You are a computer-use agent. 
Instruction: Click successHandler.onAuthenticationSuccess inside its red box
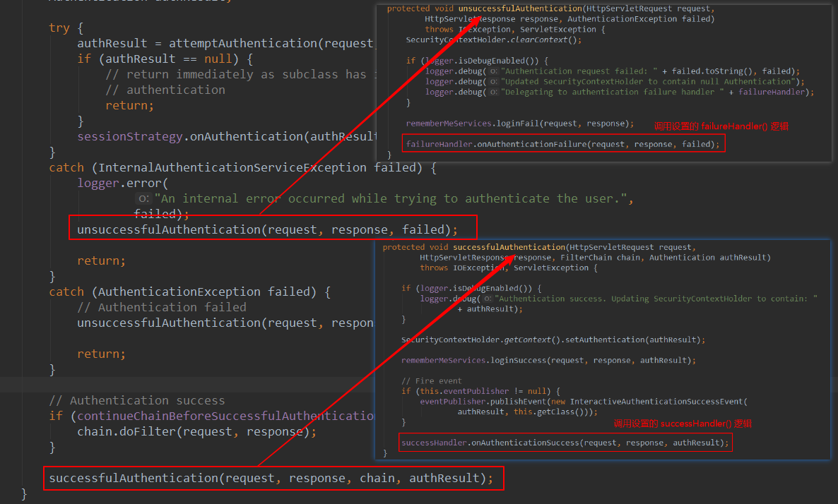tap(492, 443)
